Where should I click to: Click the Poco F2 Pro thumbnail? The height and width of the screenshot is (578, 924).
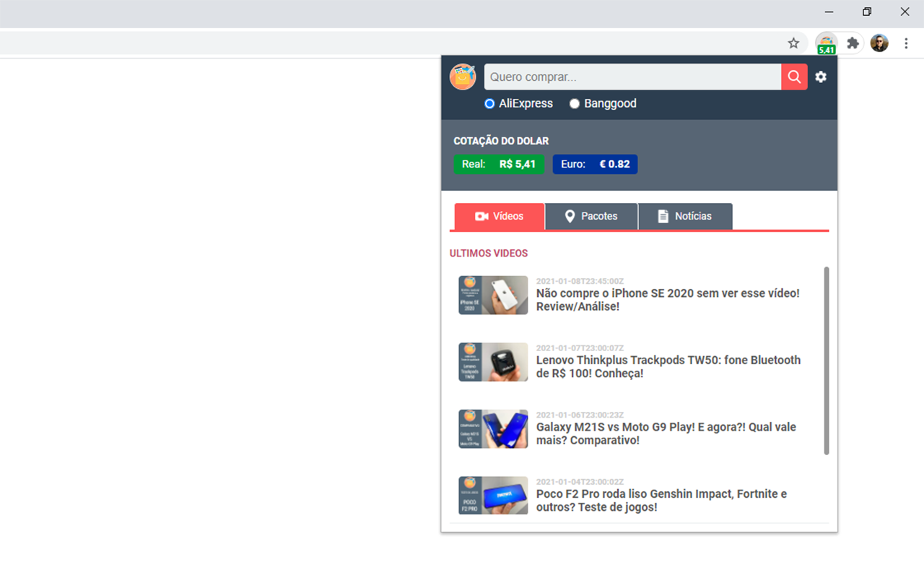click(493, 496)
